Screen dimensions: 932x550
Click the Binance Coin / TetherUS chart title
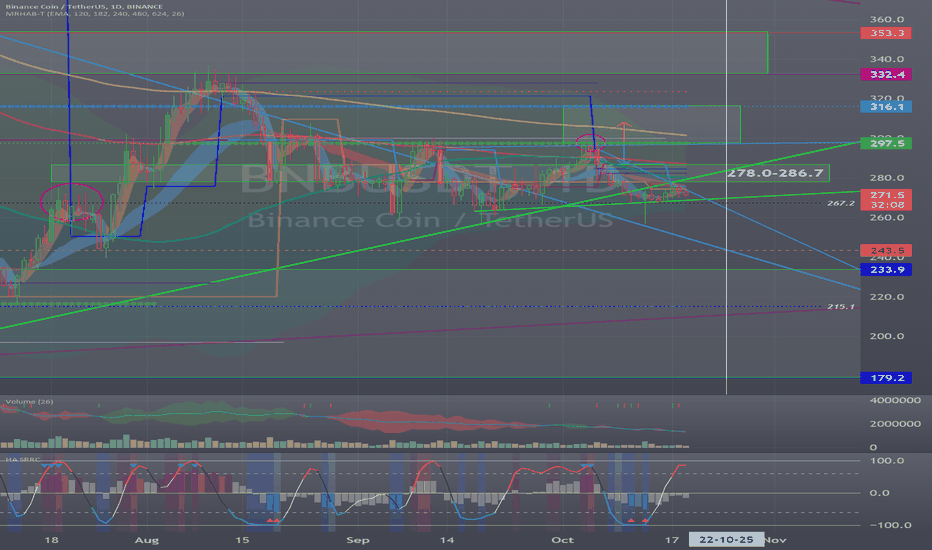84,7
